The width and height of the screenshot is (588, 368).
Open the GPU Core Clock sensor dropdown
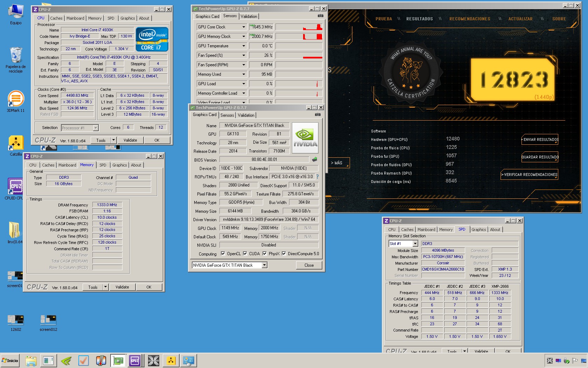click(244, 27)
